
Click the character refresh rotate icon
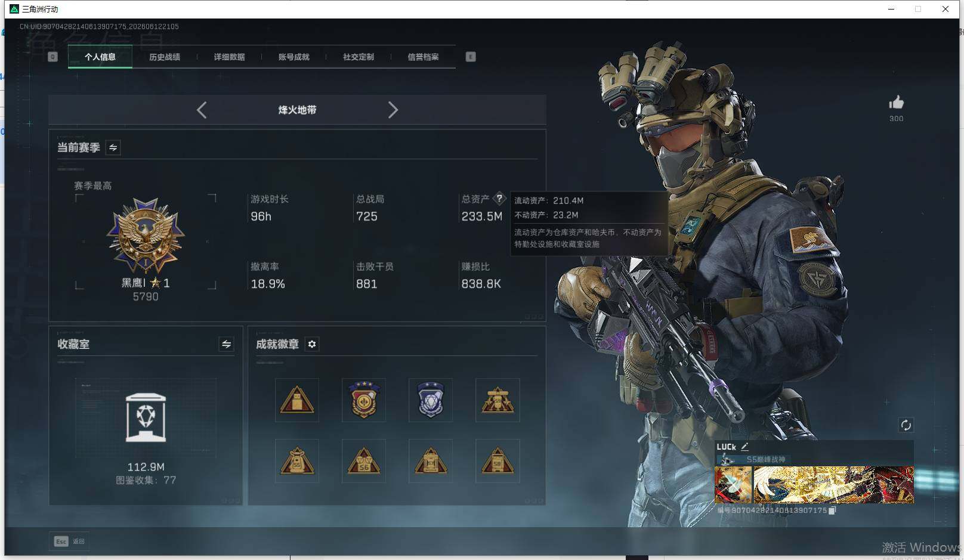click(906, 425)
